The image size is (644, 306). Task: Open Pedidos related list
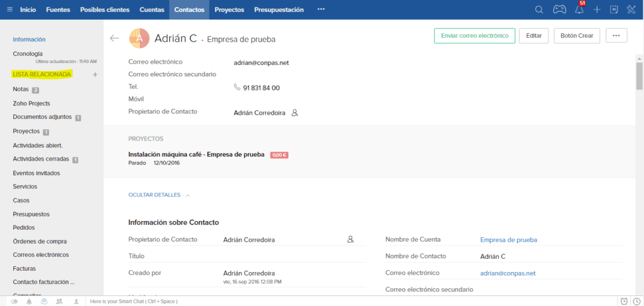[24, 227]
